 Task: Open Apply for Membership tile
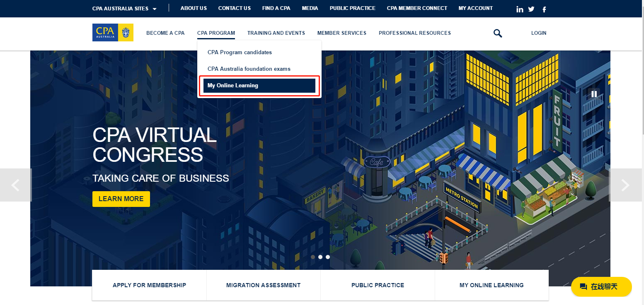tap(149, 285)
